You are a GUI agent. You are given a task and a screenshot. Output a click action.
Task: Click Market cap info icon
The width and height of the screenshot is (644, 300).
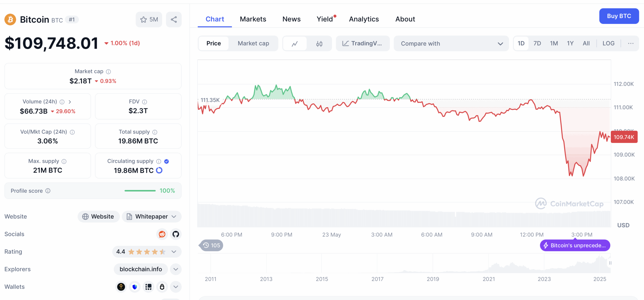pos(108,72)
